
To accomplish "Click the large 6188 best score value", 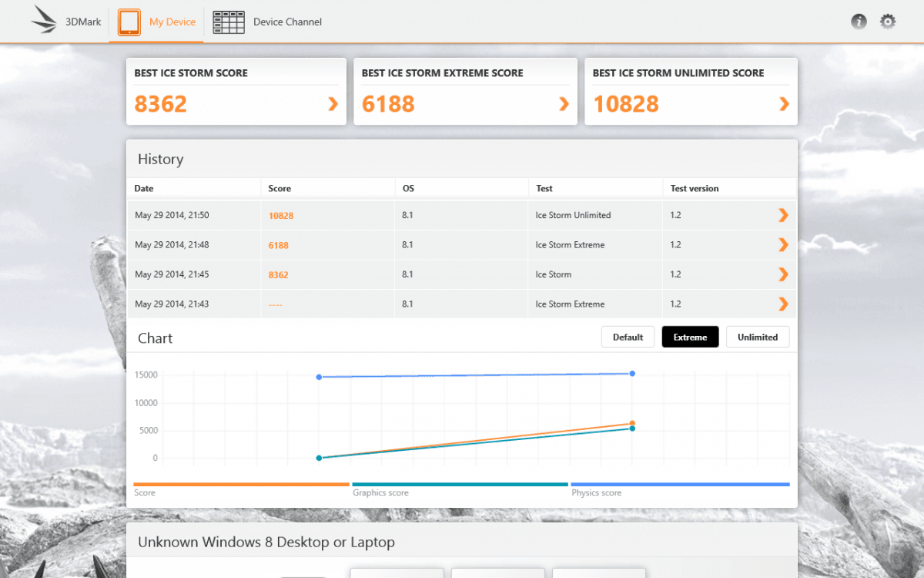I will [x=388, y=104].
